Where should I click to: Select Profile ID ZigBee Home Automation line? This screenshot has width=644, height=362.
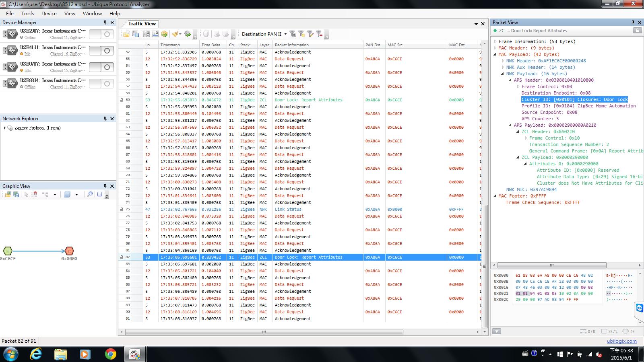tap(578, 106)
